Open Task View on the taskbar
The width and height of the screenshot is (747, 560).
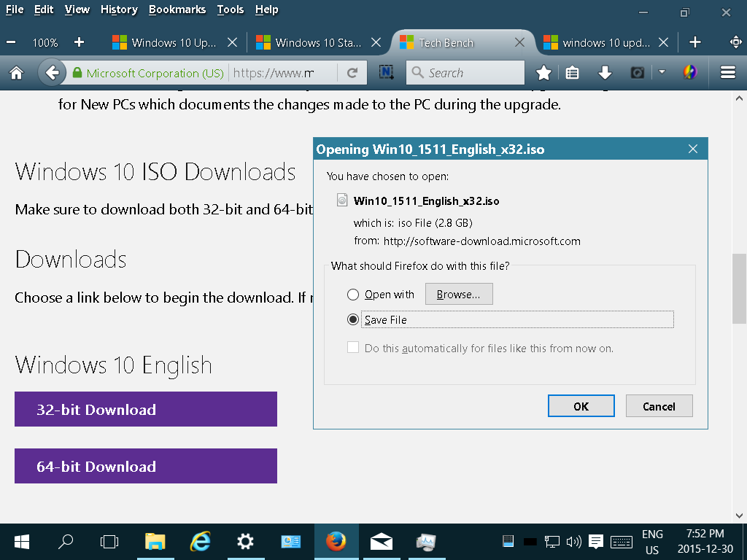109,542
